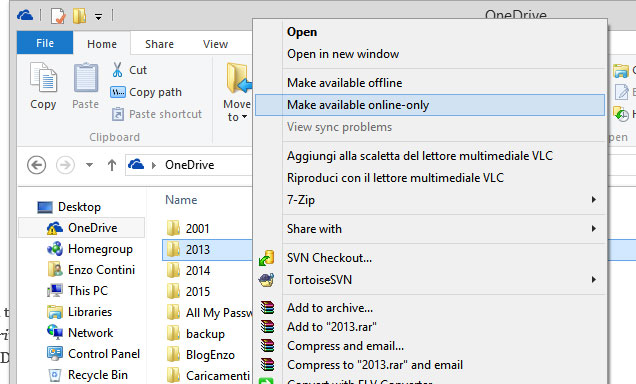Select the Caricamenti folder

point(208,376)
